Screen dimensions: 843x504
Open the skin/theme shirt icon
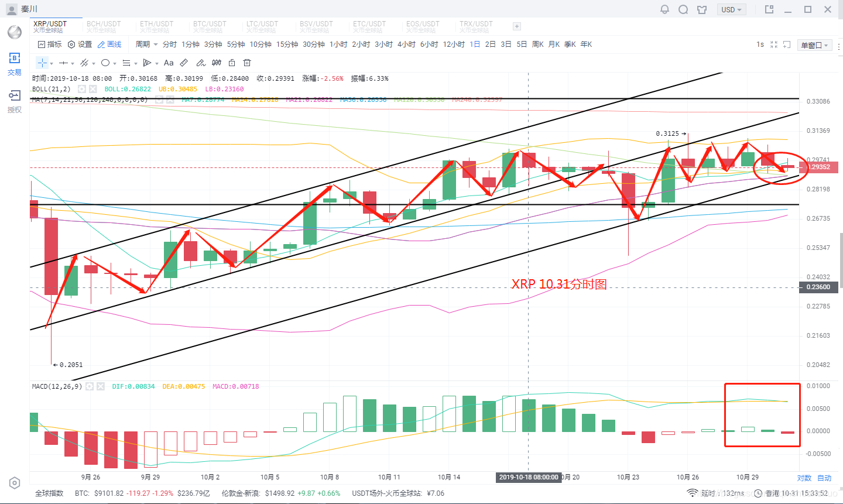[702, 9]
